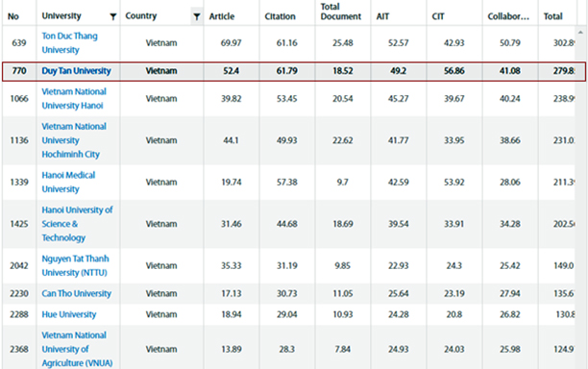The width and height of the screenshot is (588, 369).
Task: Open Duy Tan University link
Action: pyautogui.click(x=76, y=71)
